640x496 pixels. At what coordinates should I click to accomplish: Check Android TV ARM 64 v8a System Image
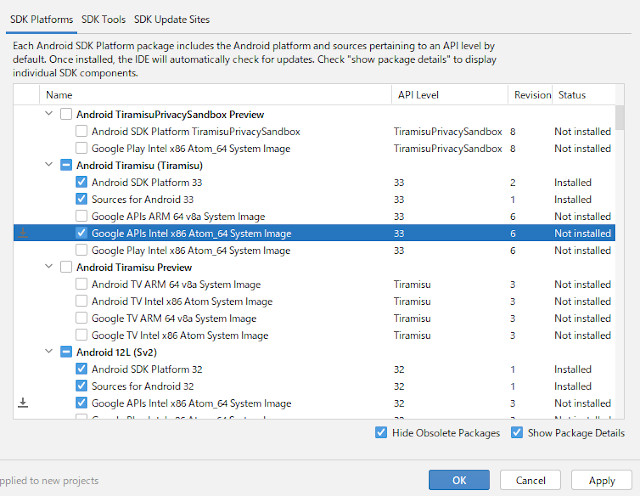[81, 284]
